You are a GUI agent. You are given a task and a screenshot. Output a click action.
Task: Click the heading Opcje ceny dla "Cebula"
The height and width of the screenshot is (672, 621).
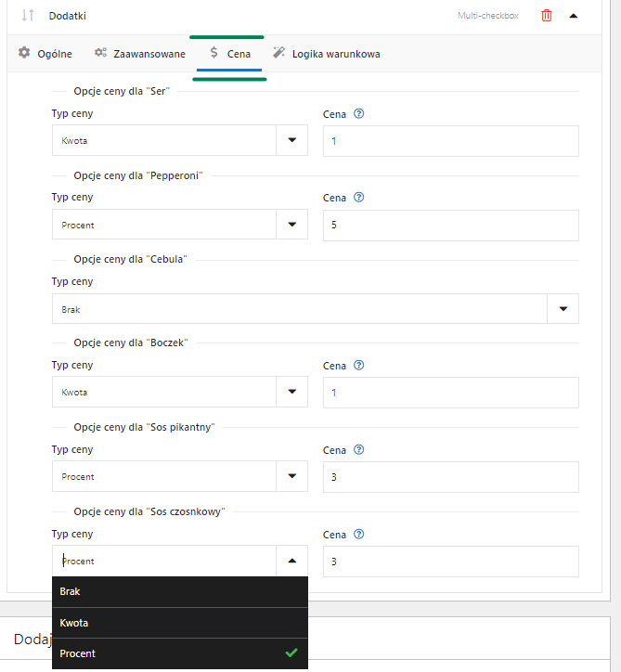tap(130, 259)
